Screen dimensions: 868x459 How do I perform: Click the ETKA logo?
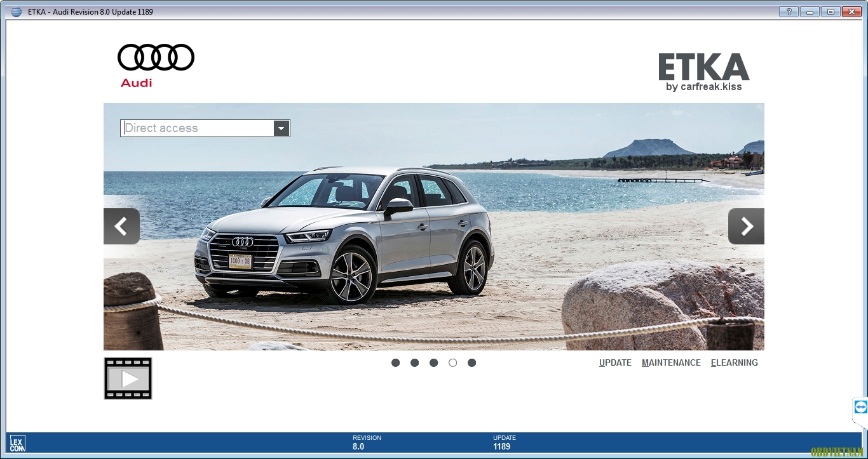point(703,67)
